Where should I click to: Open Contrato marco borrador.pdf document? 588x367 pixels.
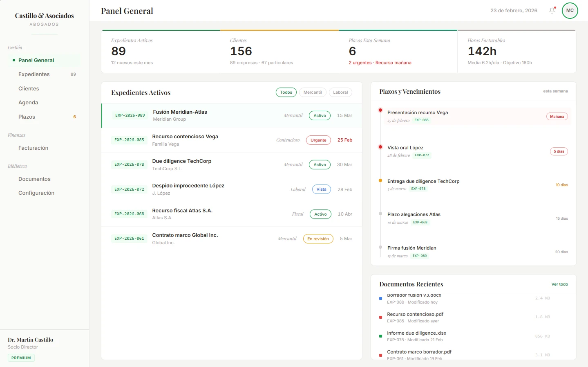(473, 354)
